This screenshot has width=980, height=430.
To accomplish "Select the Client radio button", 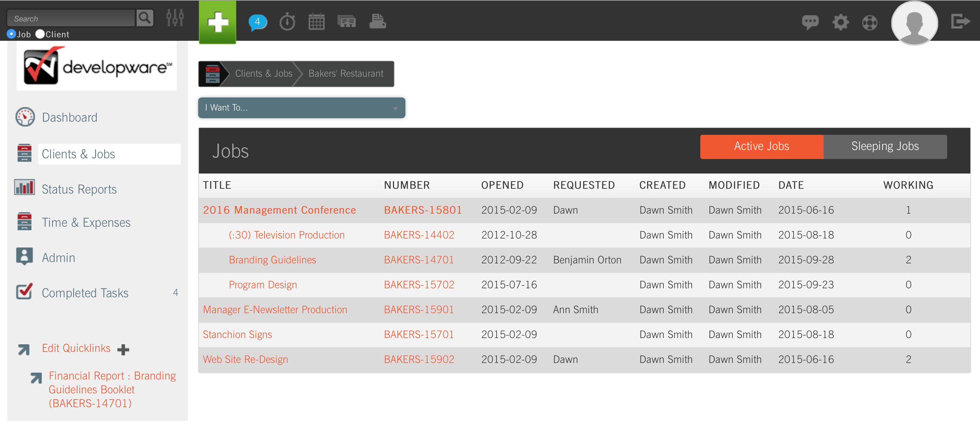I will pyautogui.click(x=40, y=34).
